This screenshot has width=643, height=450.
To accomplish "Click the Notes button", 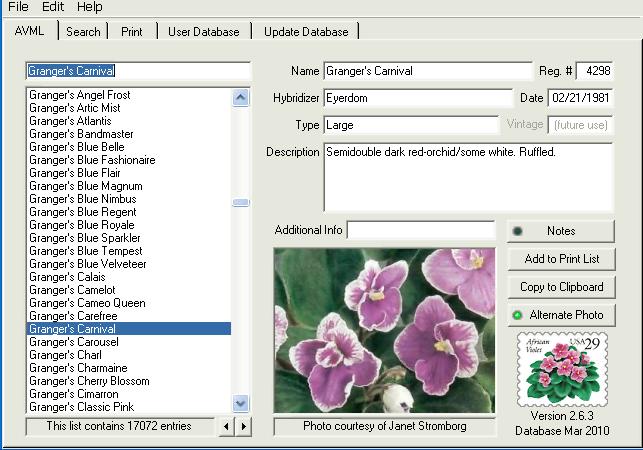I will 561,231.
